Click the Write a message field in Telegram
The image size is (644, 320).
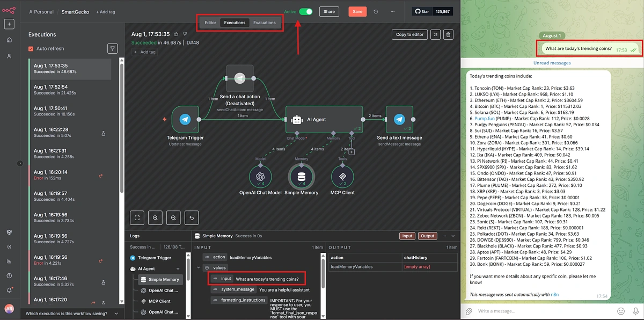point(537,310)
